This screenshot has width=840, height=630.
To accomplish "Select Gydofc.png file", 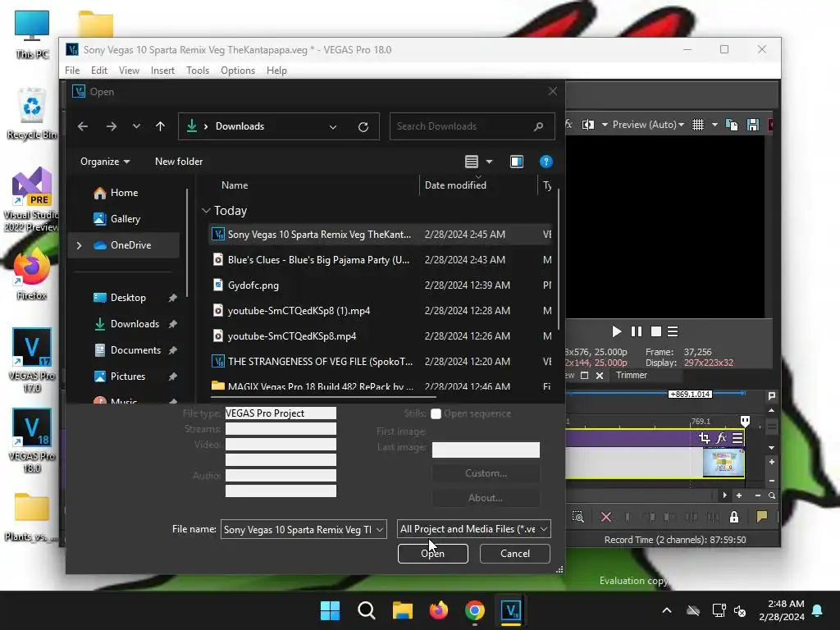I will point(379,285).
